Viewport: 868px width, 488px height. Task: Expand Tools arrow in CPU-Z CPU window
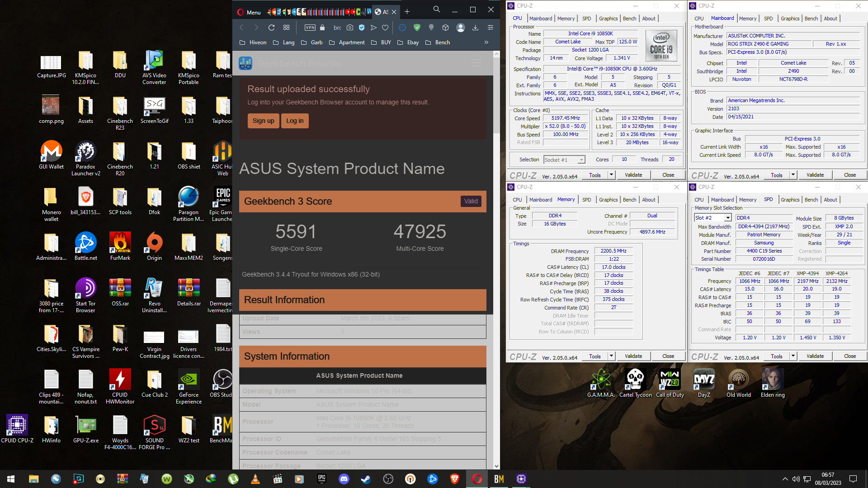click(x=611, y=175)
